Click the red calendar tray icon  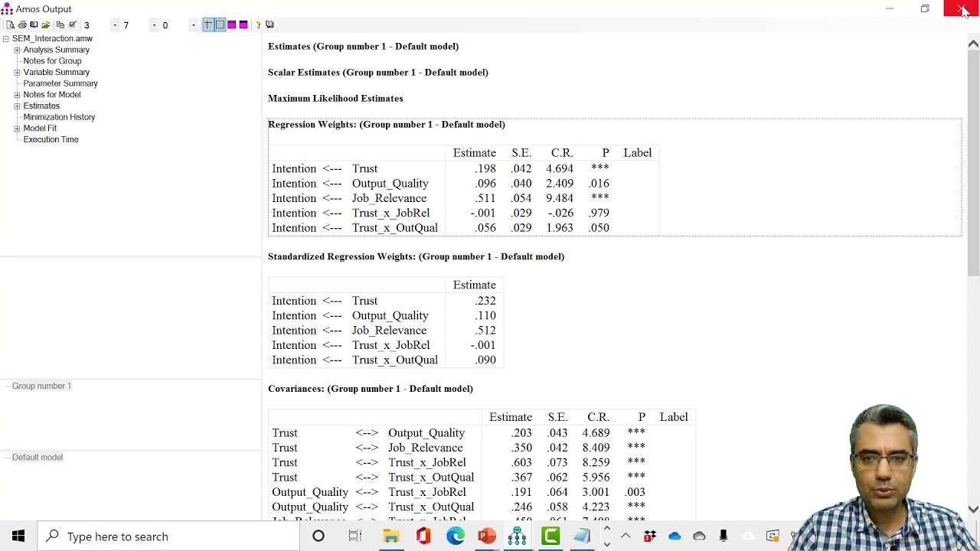click(650, 536)
